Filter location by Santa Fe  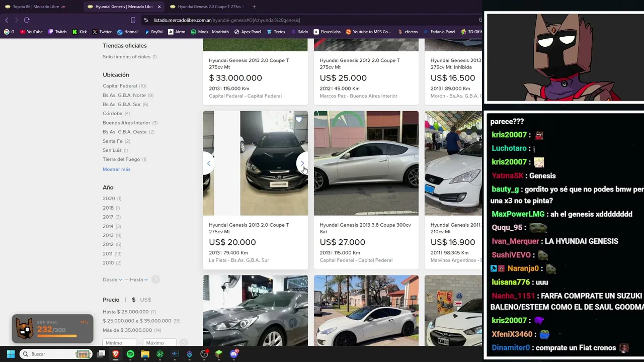(116, 141)
